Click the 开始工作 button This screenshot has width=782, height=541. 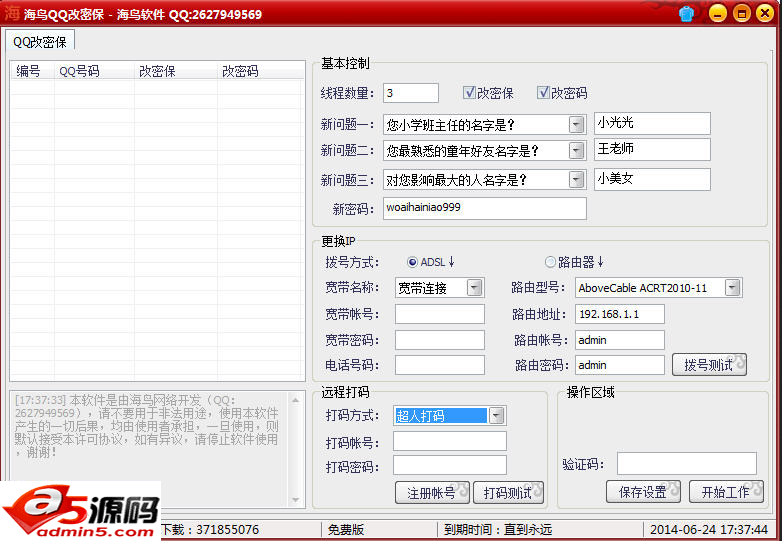point(726,492)
